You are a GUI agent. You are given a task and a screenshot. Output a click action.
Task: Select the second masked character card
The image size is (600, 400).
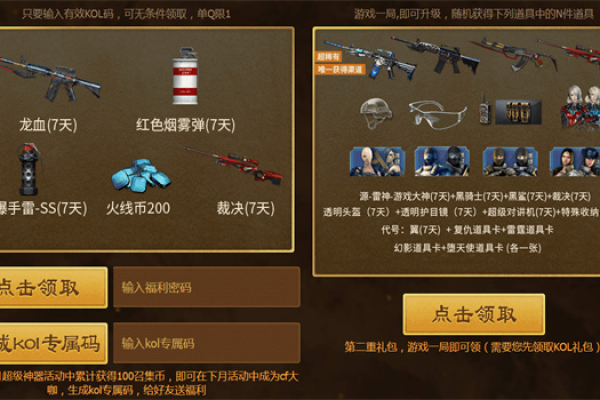tap(442, 161)
